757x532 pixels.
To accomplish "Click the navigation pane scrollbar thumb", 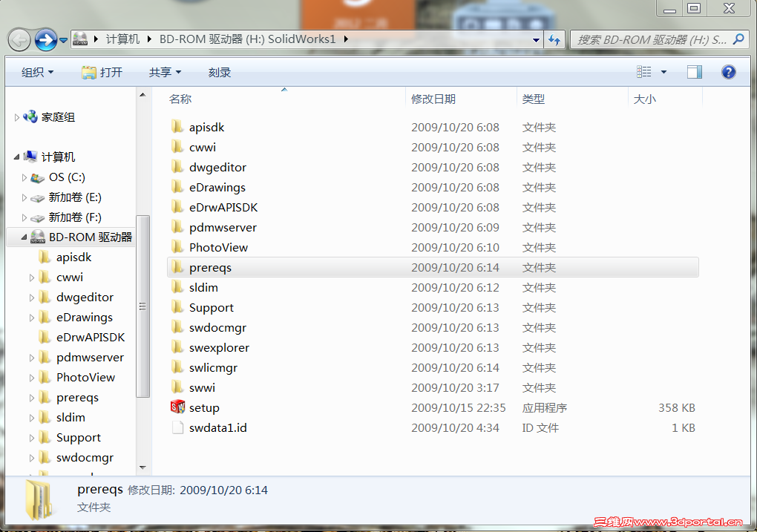I will coord(142,306).
